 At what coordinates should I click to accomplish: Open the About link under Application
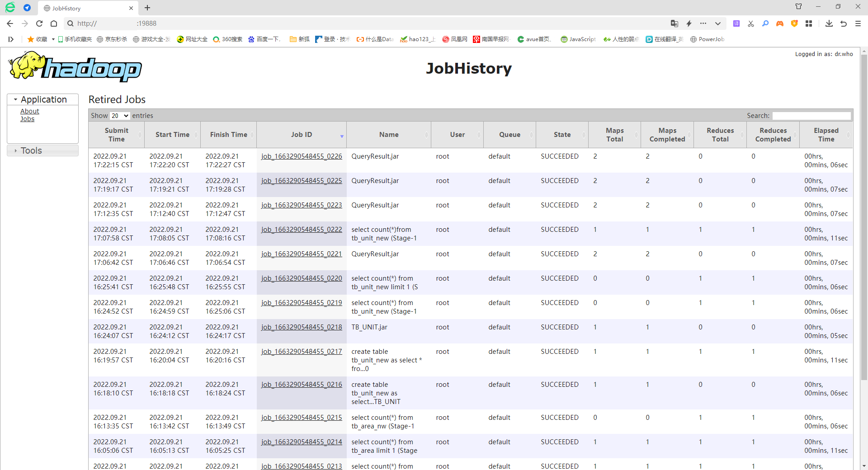30,111
